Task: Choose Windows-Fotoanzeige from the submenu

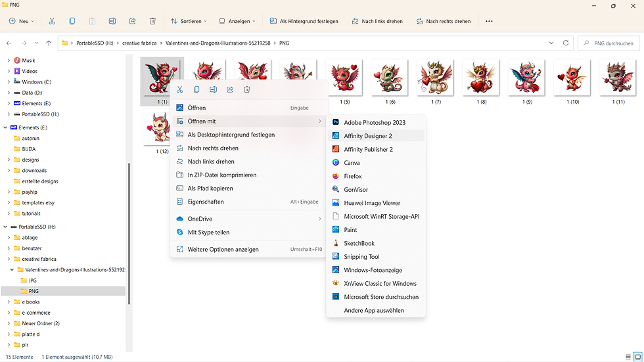Action: (x=376, y=270)
